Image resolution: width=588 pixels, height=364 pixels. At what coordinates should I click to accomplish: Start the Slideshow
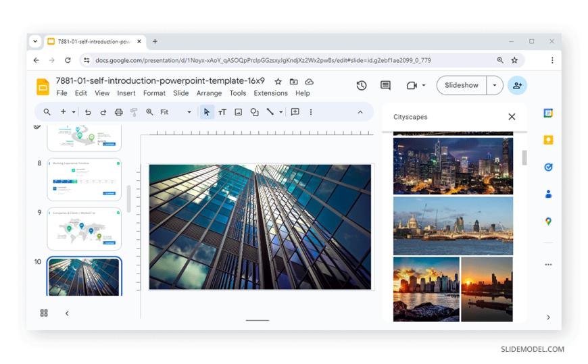[x=462, y=85]
